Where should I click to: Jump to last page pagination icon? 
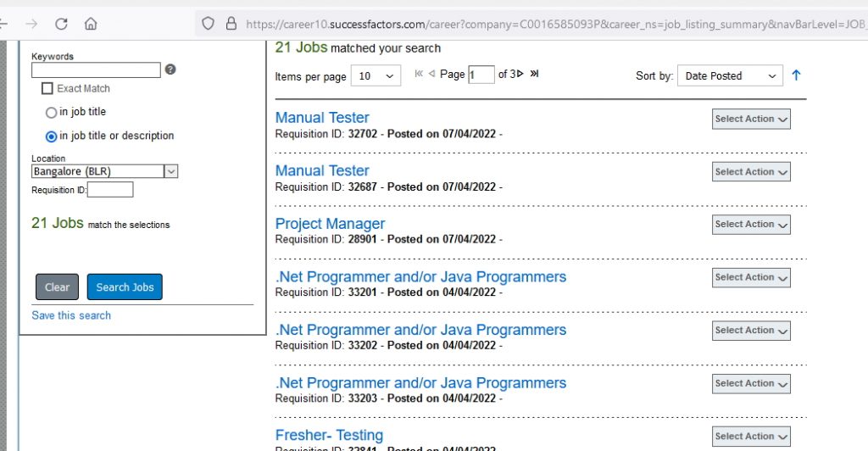[534, 75]
